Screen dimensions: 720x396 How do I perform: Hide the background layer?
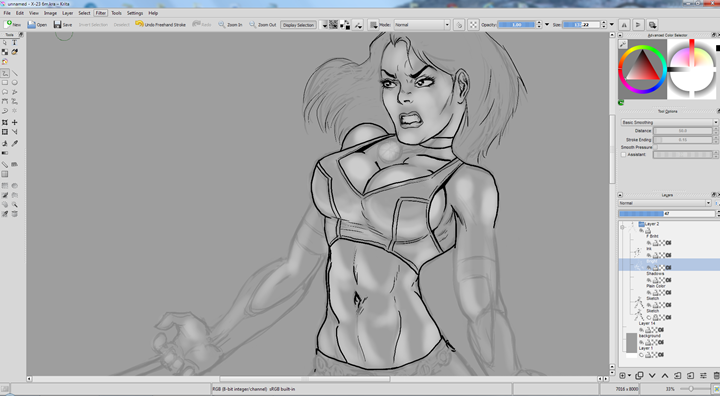point(641,342)
